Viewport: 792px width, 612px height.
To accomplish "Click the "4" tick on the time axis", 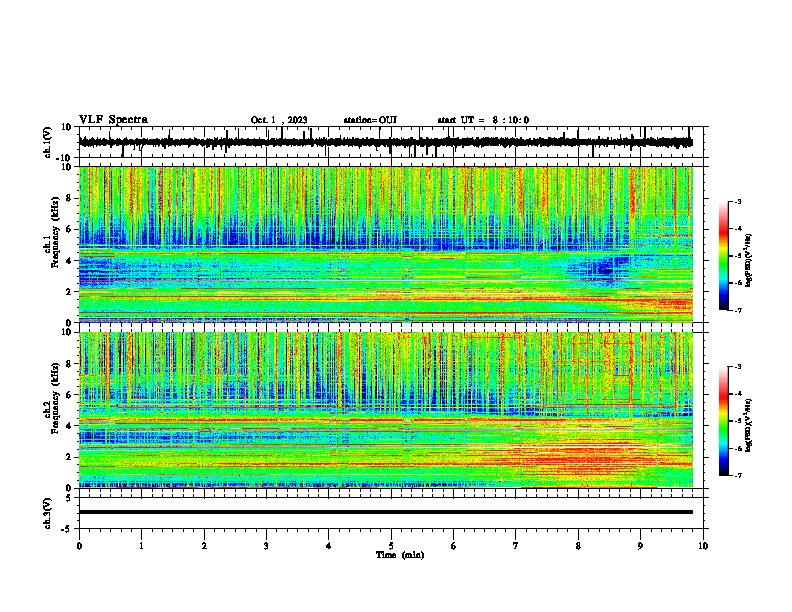I will coord(329,546).
